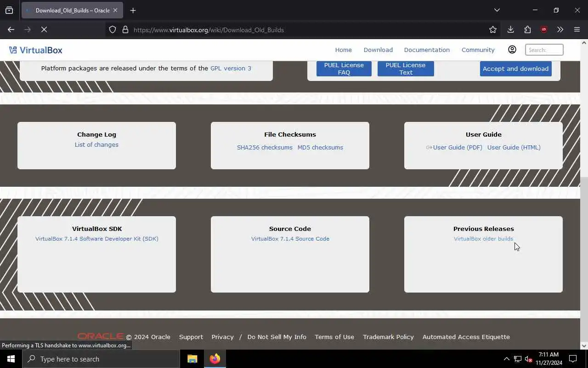Screen dimensions: 588x368
Task: Download VirtualBox 7.1.4 Software Developer Kit
Action: coord(97,239)
